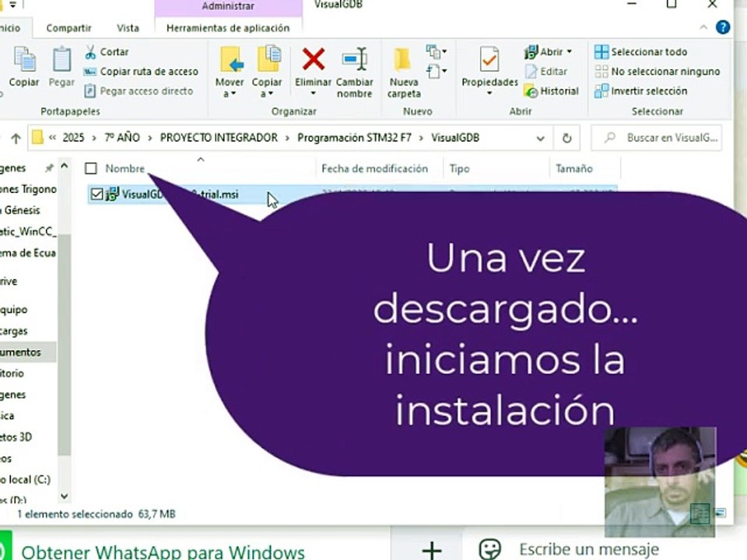Sort by the Tipo column header
The height and width of the screenshot is (560, 747).
click(459, 169)
